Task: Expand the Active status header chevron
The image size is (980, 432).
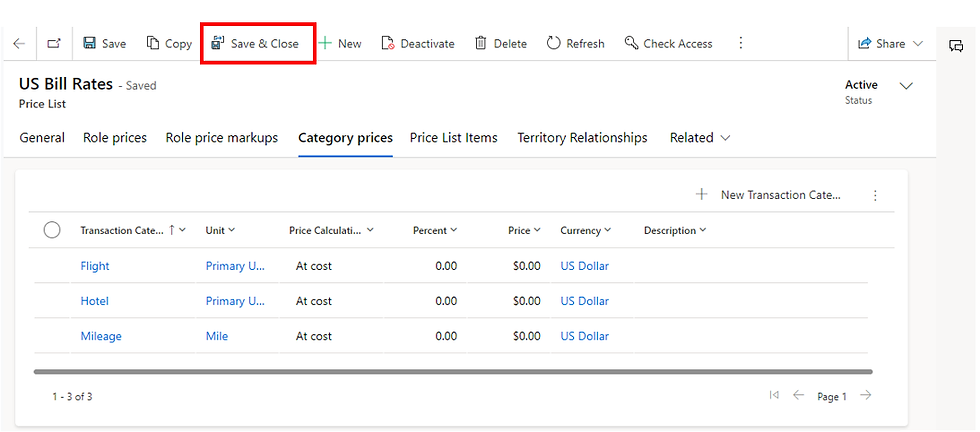Action: (x=906, y=86)
